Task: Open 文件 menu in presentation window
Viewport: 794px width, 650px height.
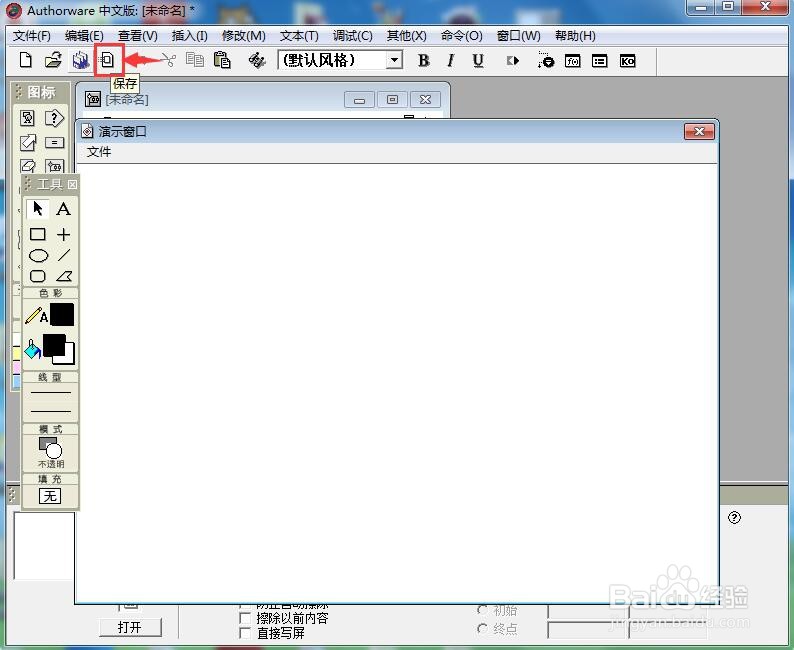Action: (99, 152)
